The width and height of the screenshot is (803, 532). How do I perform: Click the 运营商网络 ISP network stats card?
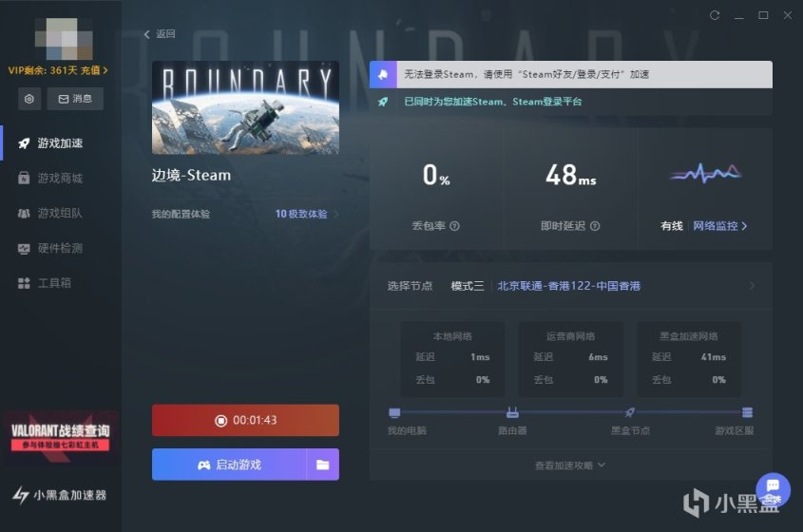[x=570, y=359]
